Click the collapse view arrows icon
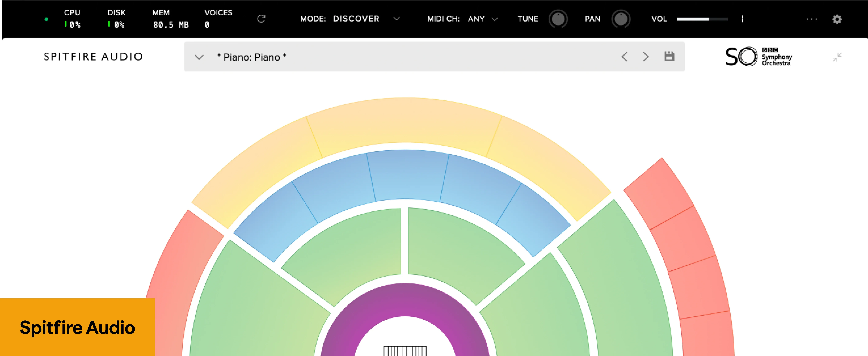868x356 pixels. pyautogui.click(x=837, y=57)
